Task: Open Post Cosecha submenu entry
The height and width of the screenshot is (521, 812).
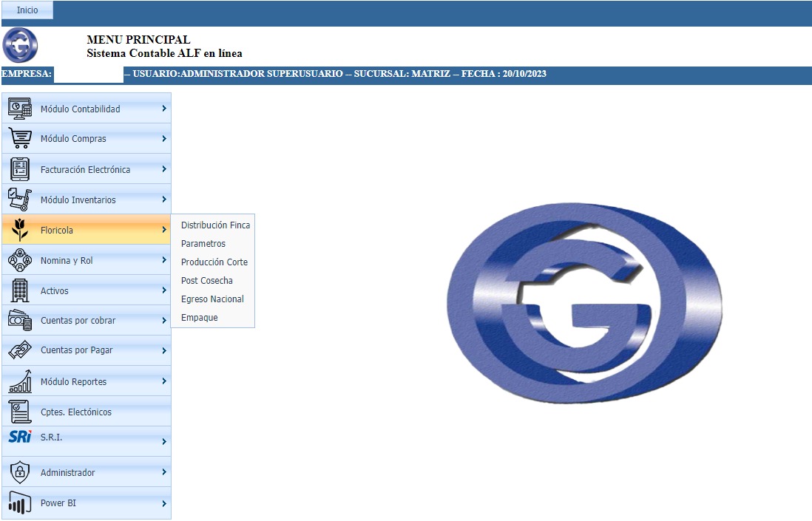Action: [x=206, y=281]
